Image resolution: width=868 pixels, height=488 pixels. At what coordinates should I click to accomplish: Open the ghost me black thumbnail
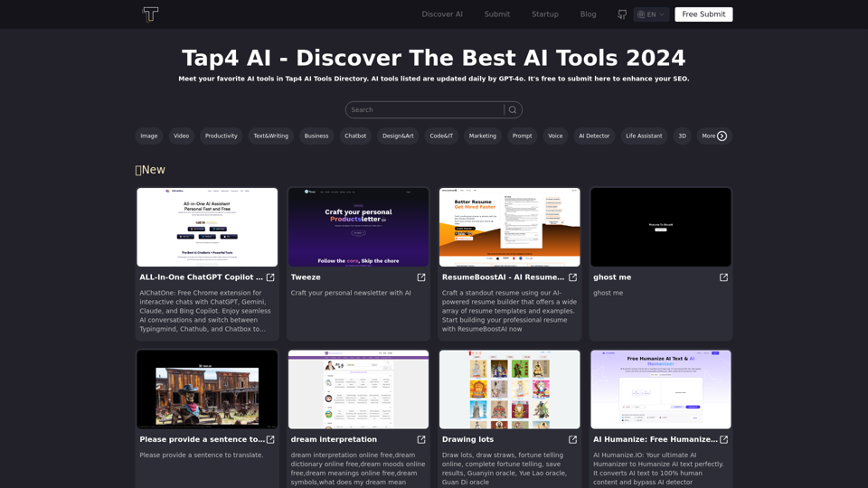point(660,227)
